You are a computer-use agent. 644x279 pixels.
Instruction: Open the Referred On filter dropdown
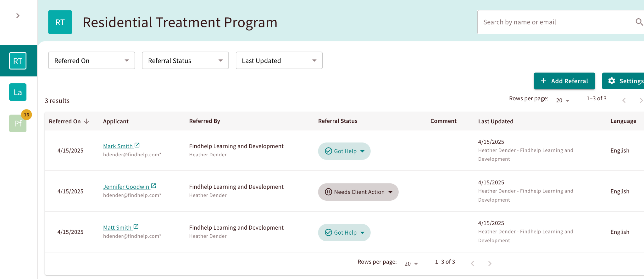tap(91, 60)
